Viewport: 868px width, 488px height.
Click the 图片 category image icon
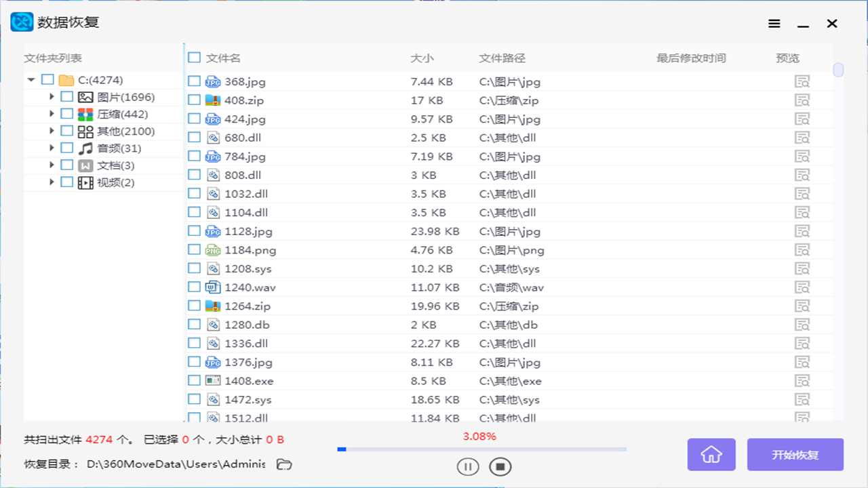pos(84,96)
